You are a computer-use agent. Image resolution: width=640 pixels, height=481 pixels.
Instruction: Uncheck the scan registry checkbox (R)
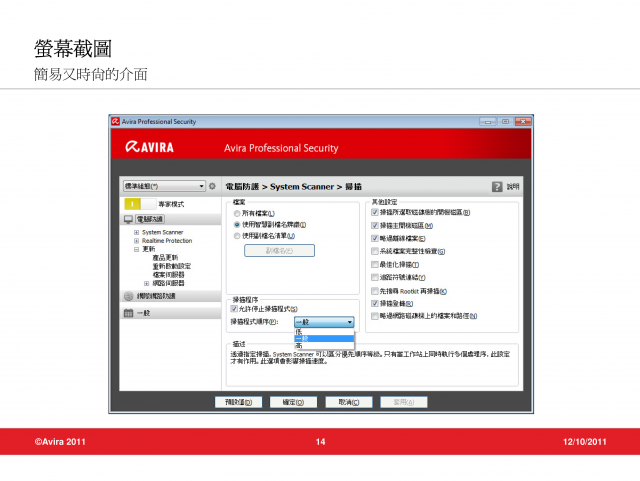coord(374,303)
